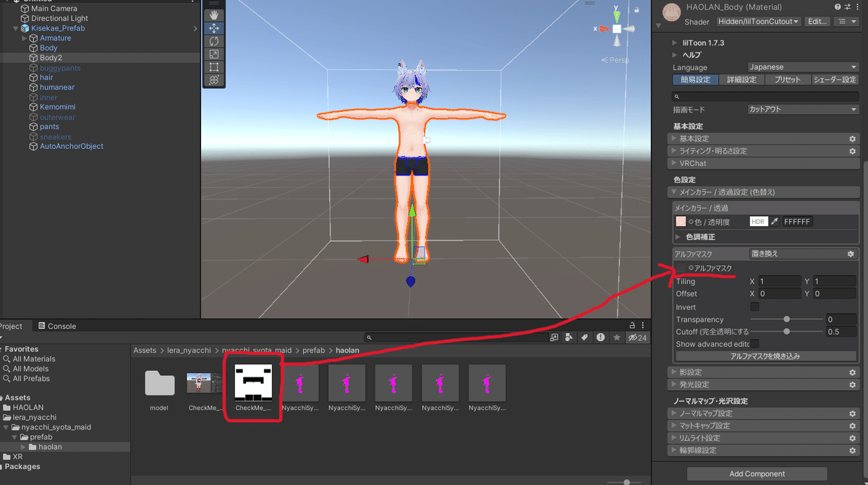Toggle the Invert checkbox

754,307
